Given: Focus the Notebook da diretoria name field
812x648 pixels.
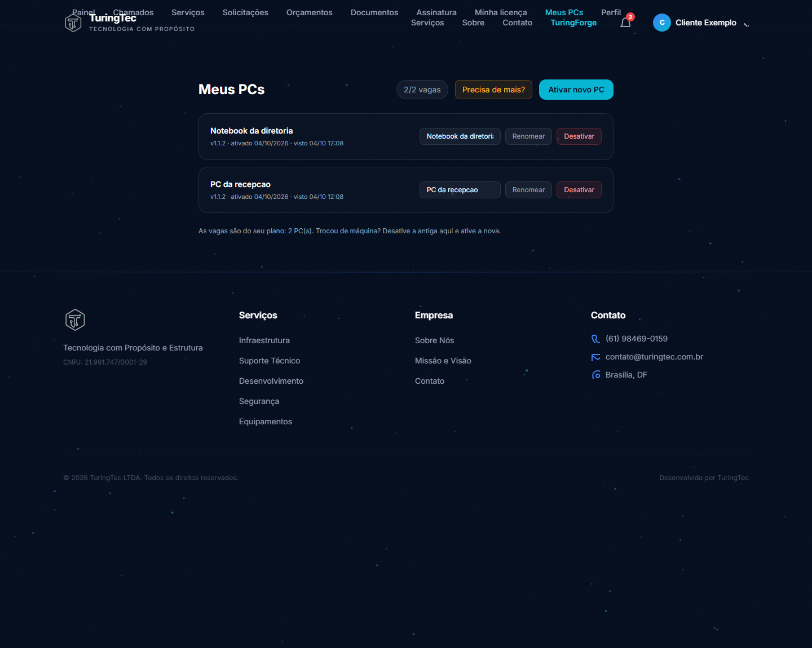Looking at the screenshot, I should [460, 136].
